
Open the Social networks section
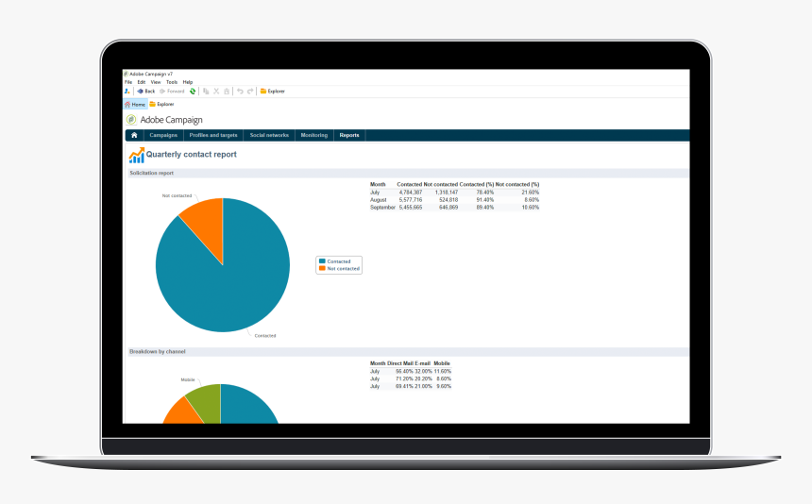(269, 135)
